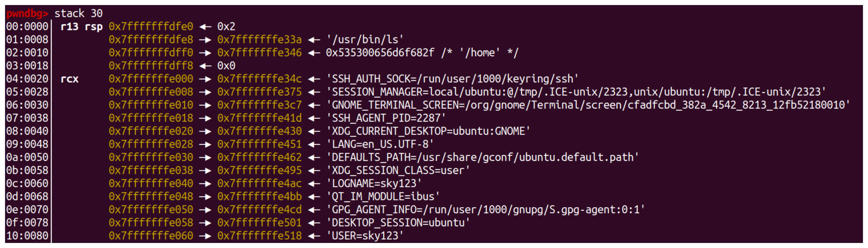Screen dimensions: 868x248
Task: Click the GNOME_TERMINAL_SCREEN environment string
Action: (x=588, y=105)
